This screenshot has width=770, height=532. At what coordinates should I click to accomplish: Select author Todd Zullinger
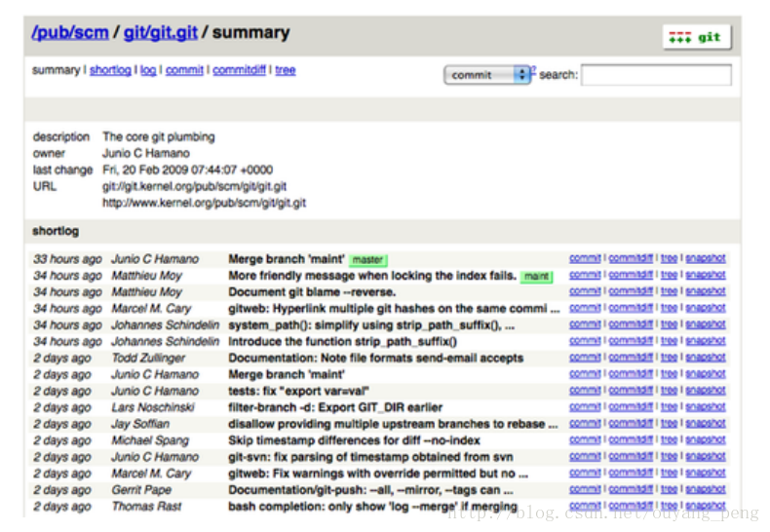(148, 359)
